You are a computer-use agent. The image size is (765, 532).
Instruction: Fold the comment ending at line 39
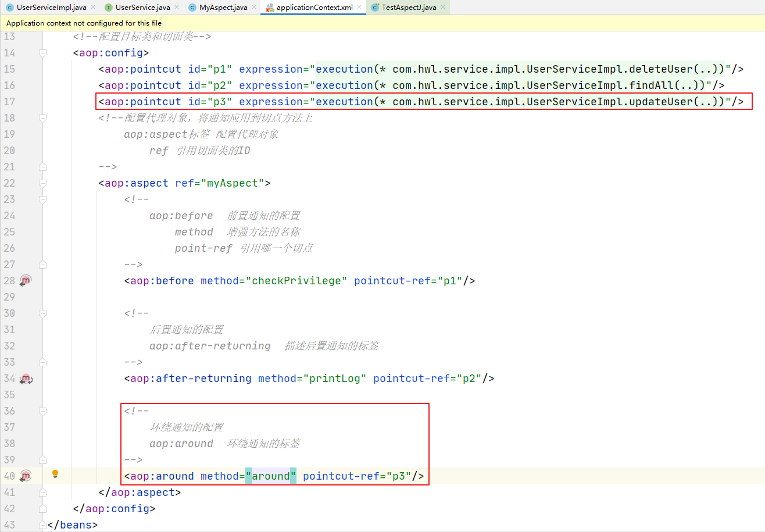(42, 460)
